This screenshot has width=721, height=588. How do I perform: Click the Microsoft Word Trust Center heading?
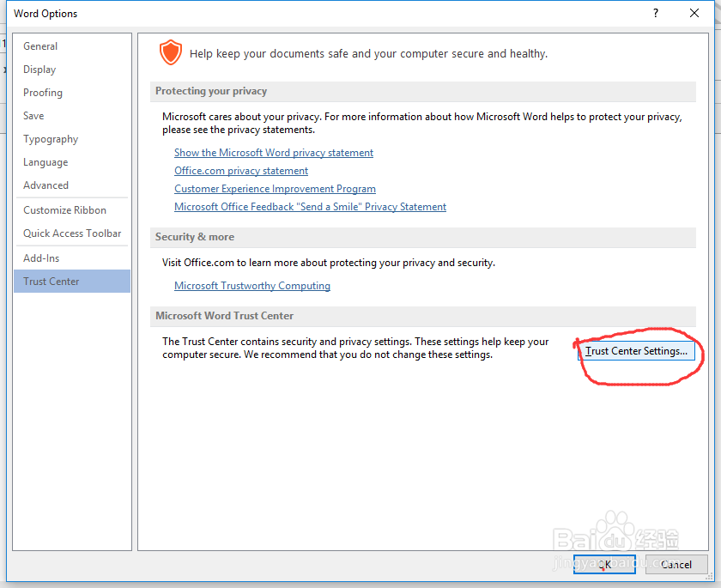(224, 316)
